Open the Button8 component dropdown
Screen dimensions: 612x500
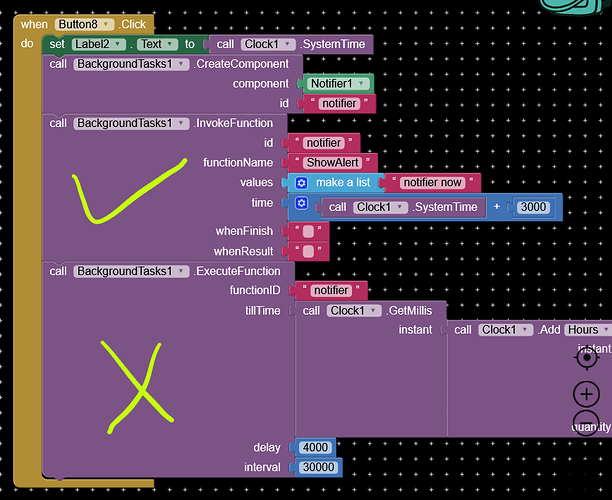click(x=84, y=24)
